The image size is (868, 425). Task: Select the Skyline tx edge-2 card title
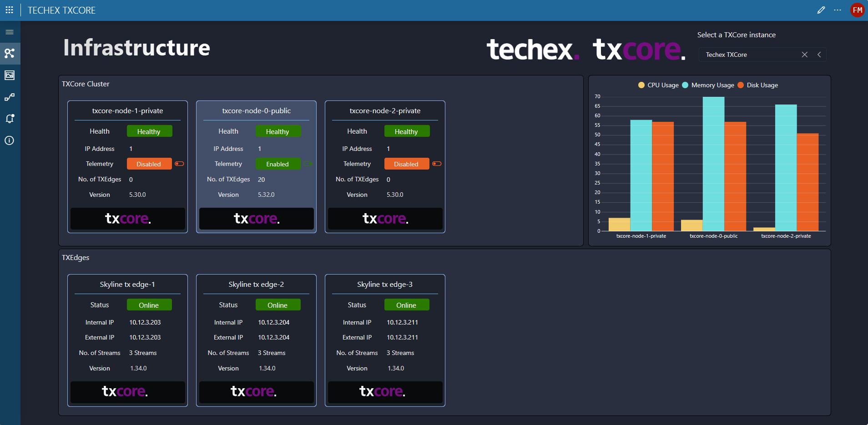coord(256,285)
